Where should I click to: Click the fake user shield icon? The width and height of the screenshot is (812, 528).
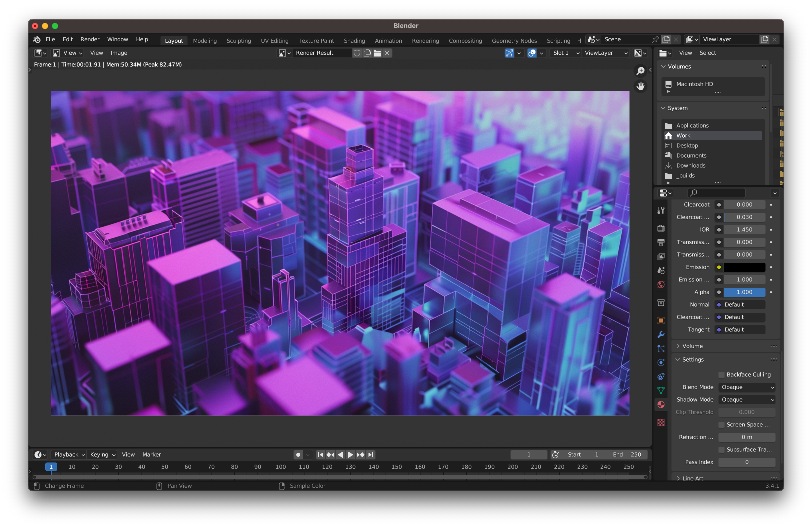point(357,53)
